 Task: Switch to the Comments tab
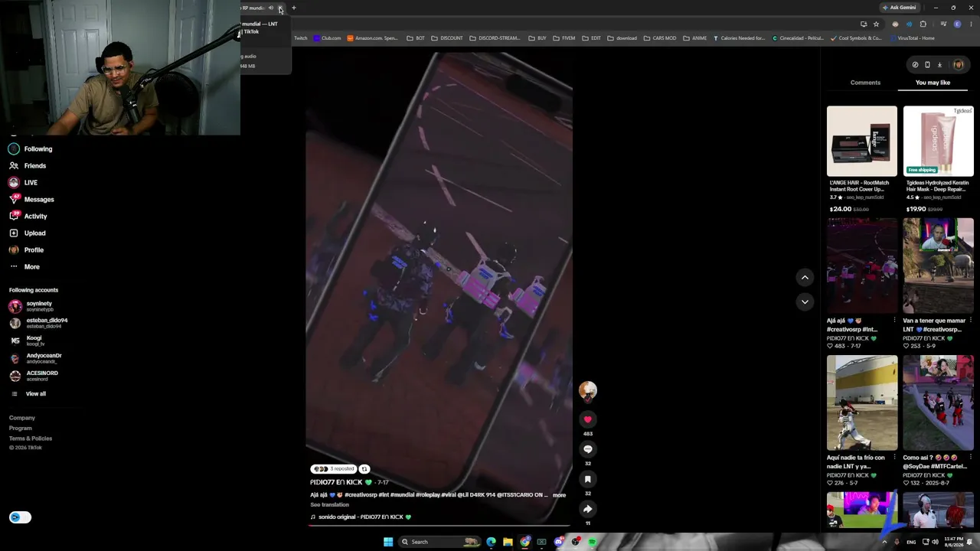[865, 83]
